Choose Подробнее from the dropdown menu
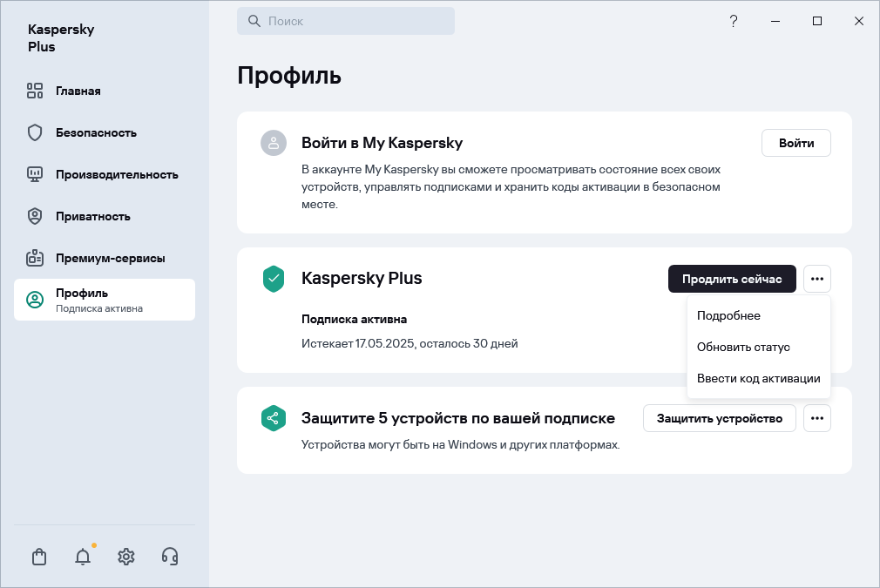880x588 pixels. pyautogui.click(x=758, y=315)
